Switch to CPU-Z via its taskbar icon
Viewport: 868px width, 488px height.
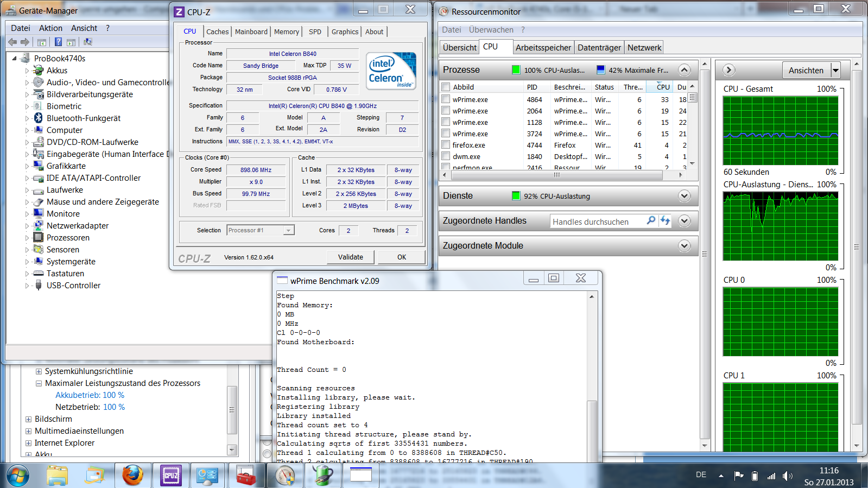(171, 476)
